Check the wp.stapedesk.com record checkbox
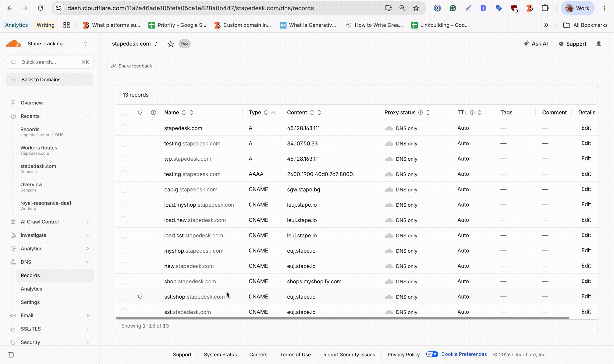Viewport: 614px width, 364px height. point(123,159)
